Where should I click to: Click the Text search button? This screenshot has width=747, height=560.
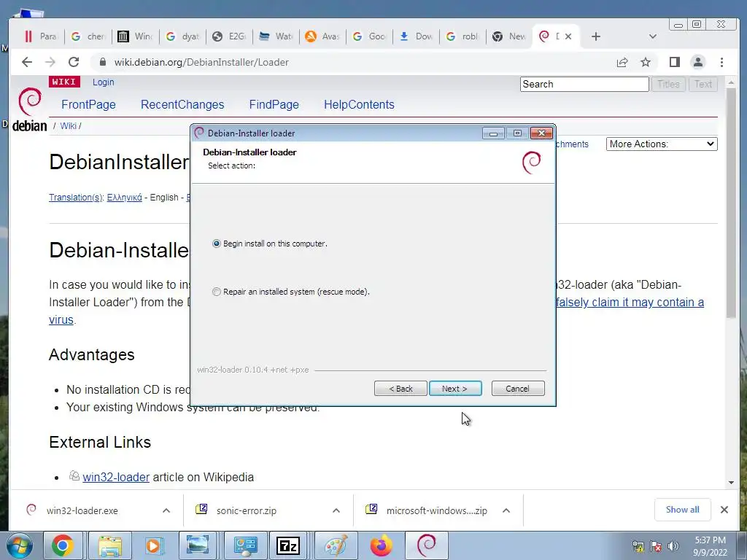pos(703,85)
